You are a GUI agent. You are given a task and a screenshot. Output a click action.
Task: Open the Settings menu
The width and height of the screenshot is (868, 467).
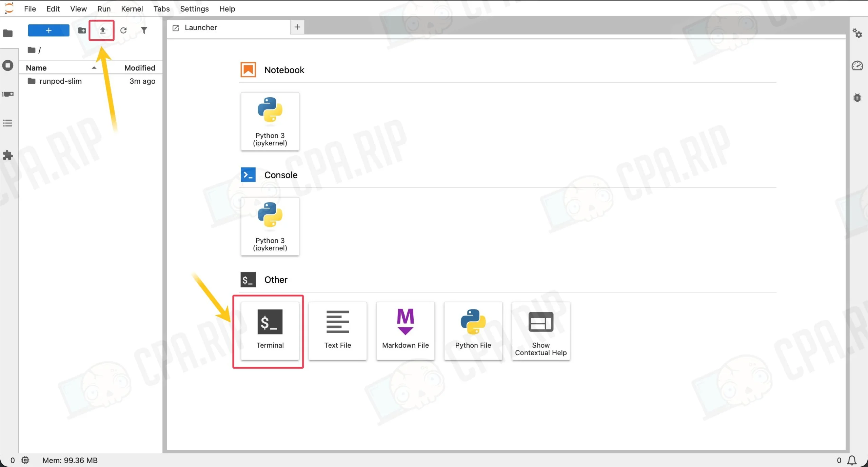[x=194, y=9]
